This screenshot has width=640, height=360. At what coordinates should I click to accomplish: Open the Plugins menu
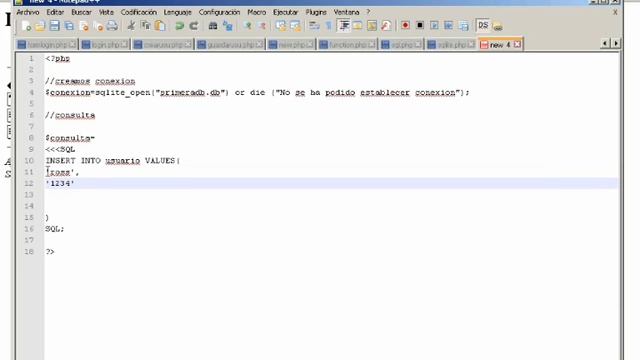[316, 12]
